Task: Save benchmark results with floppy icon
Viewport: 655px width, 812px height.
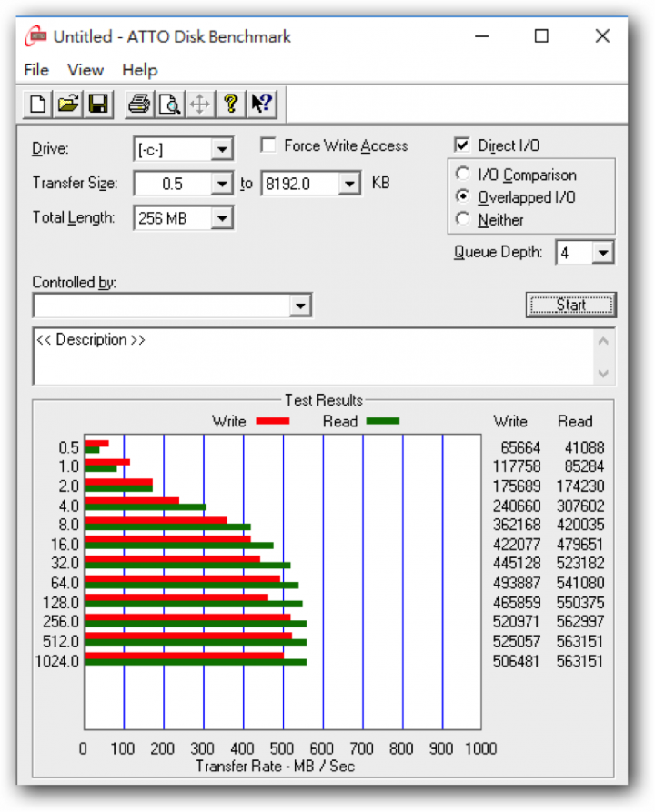Action: (98, 104)
